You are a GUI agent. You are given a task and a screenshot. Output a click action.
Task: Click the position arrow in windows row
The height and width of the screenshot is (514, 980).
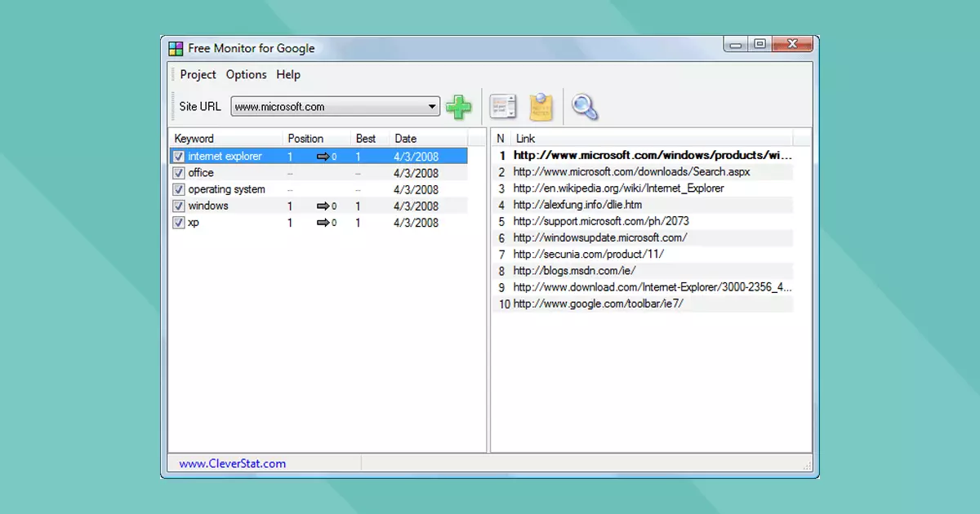(323, 206)
